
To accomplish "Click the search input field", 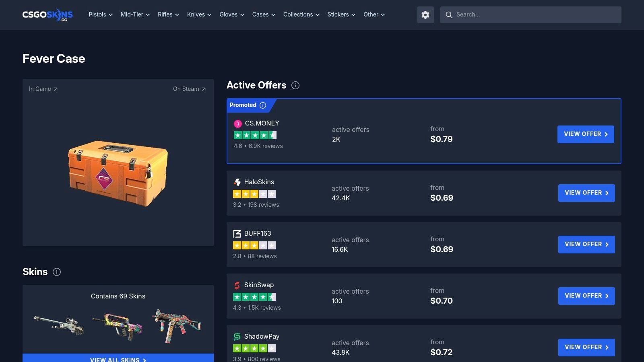I will (x=530, y=15).
